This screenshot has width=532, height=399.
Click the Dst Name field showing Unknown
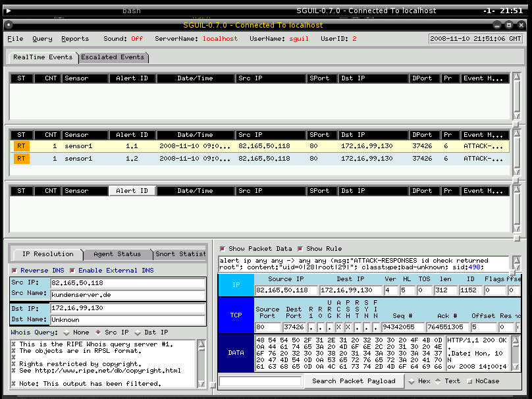click(x=128, y=320)
